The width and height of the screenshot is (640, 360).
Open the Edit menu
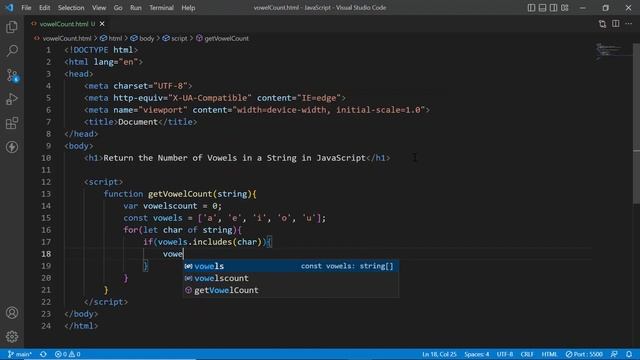tap(44, 7)
